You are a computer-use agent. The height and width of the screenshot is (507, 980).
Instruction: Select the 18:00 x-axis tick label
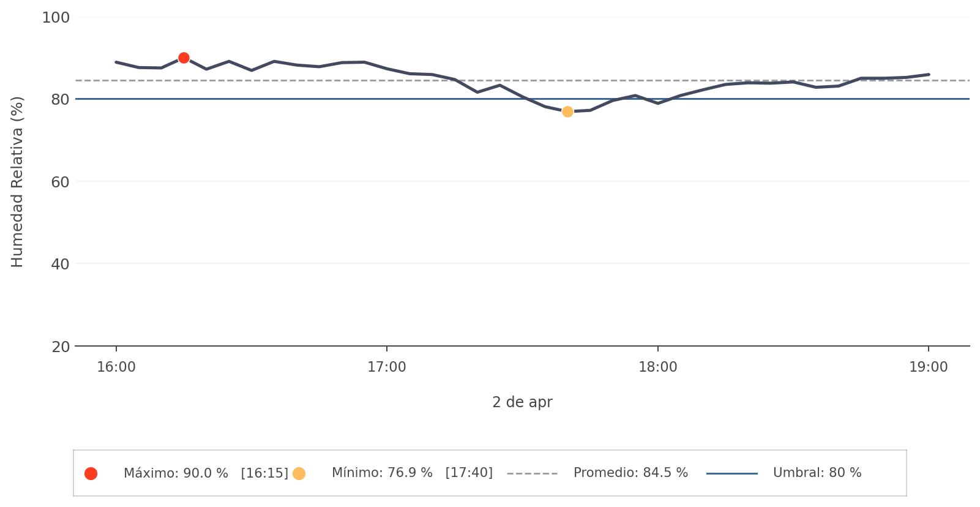coord(658,367)
